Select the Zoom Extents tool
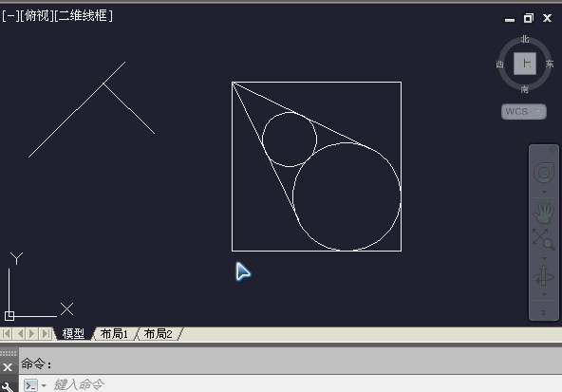The width and height of the screenshot is (562, 392). click(544, 239)
